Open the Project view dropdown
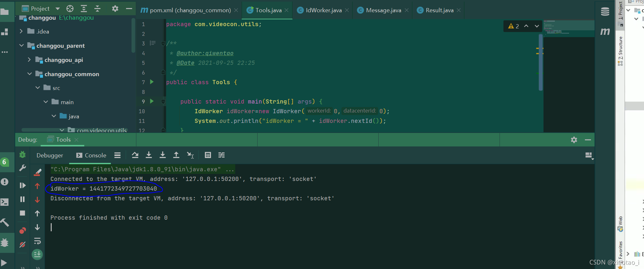Image resolution: width=644 pixels, height=269 pixels. click(58, 9)
